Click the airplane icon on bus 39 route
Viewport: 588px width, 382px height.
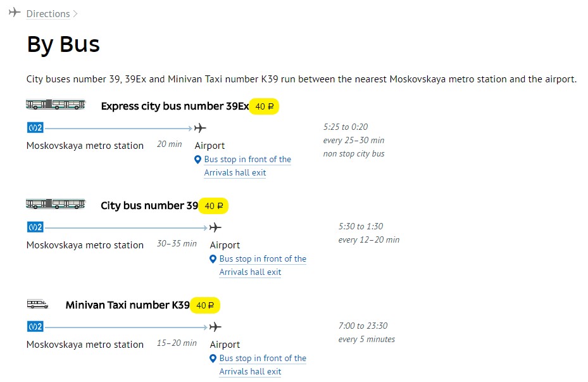point(215,227)
